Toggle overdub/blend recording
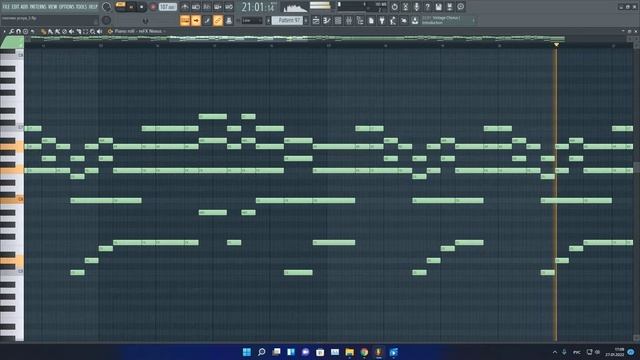The width and height of the screenshot is (640, 360). click(218, 7)
